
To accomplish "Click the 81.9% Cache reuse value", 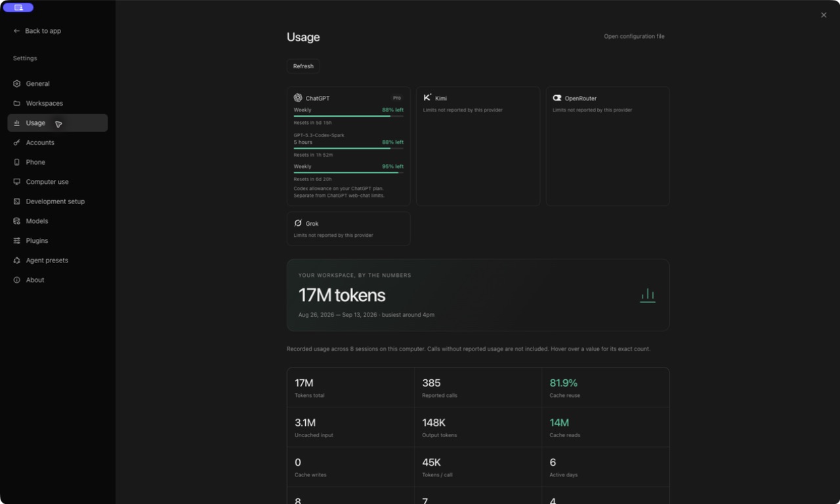I will [x=564, y=383].
